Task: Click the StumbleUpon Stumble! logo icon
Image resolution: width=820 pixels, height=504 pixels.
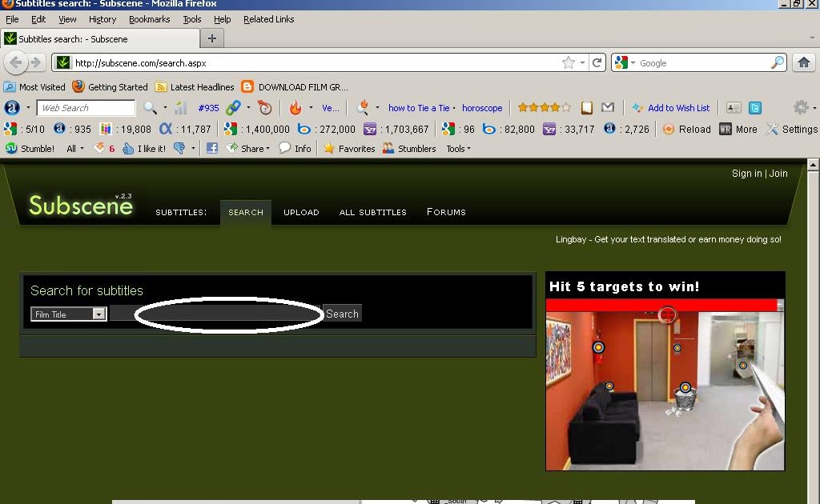Action: coord(11,148)
